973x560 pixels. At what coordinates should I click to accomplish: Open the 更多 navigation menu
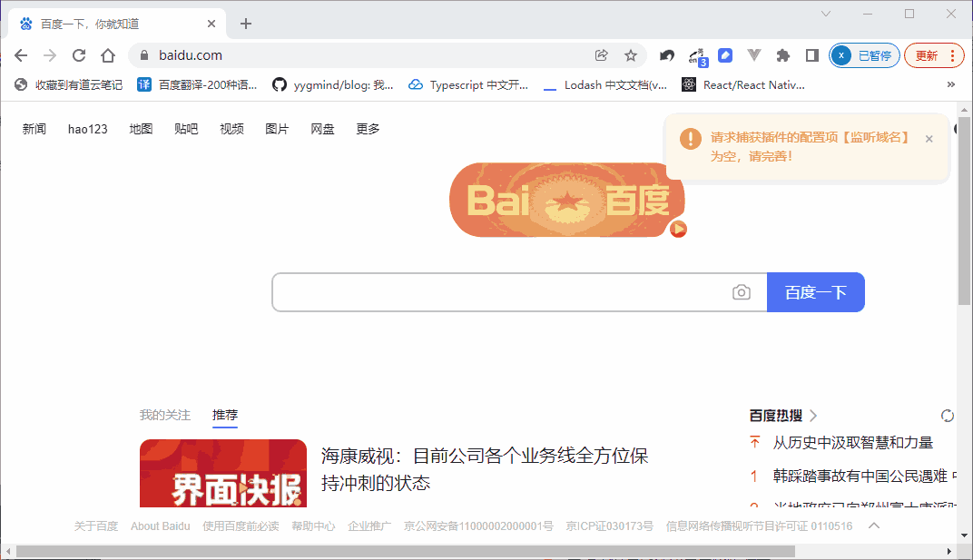pyautogui.click(x=367, y=129)
